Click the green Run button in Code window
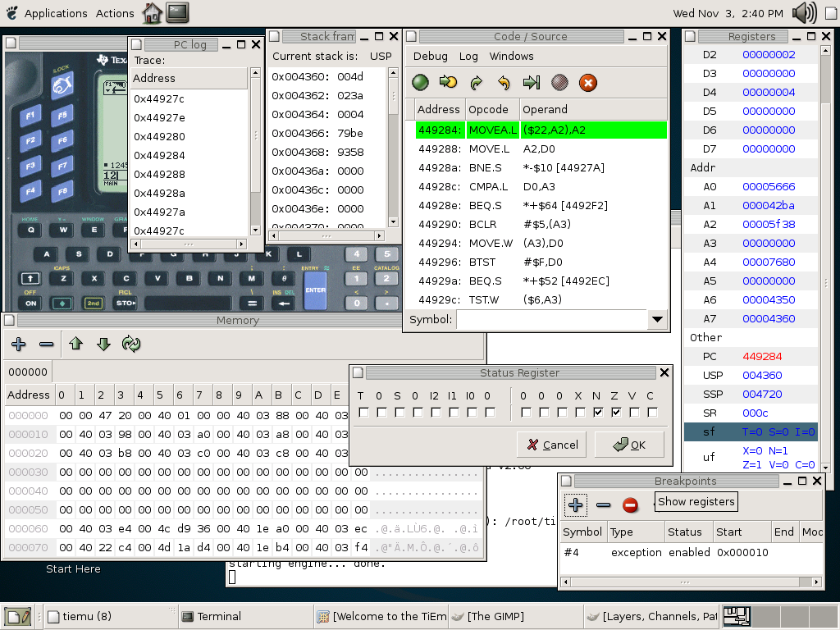Screen dimensions: 840x630 (x=420, y=83)
